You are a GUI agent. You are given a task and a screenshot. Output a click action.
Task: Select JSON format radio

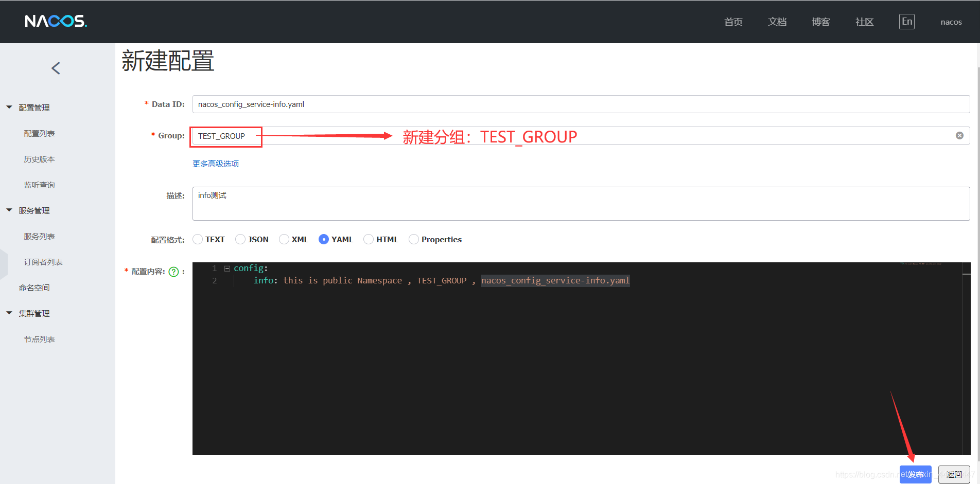tap(240, 239)
